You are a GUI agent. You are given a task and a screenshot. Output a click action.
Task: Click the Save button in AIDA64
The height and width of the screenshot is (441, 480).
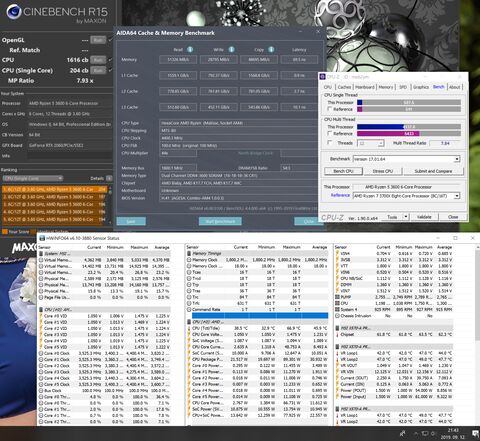(x=131, y=221)
